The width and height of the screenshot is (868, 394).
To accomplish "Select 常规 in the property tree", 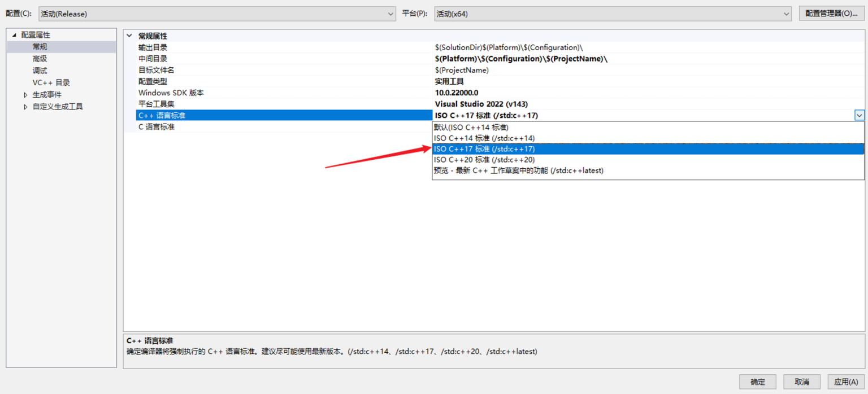I will [x=40, y=47].
